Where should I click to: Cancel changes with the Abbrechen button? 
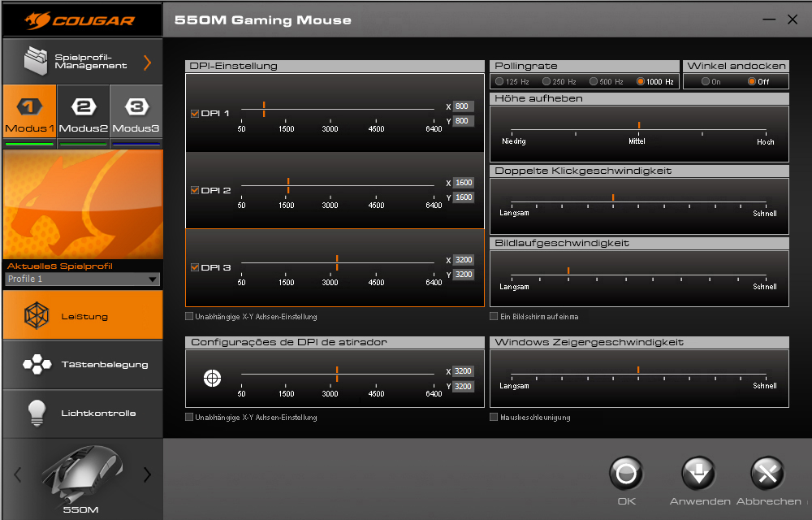click(x=767, y=474)
